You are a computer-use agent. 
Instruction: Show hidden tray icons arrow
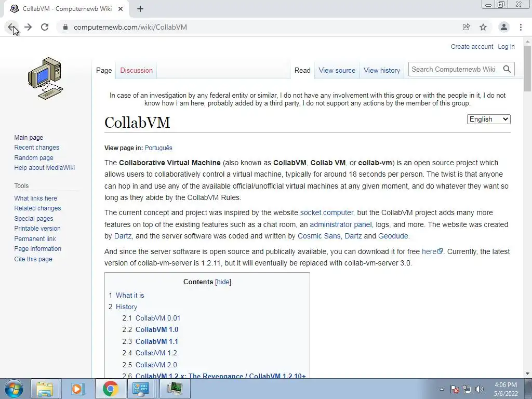tap(442, 389)
